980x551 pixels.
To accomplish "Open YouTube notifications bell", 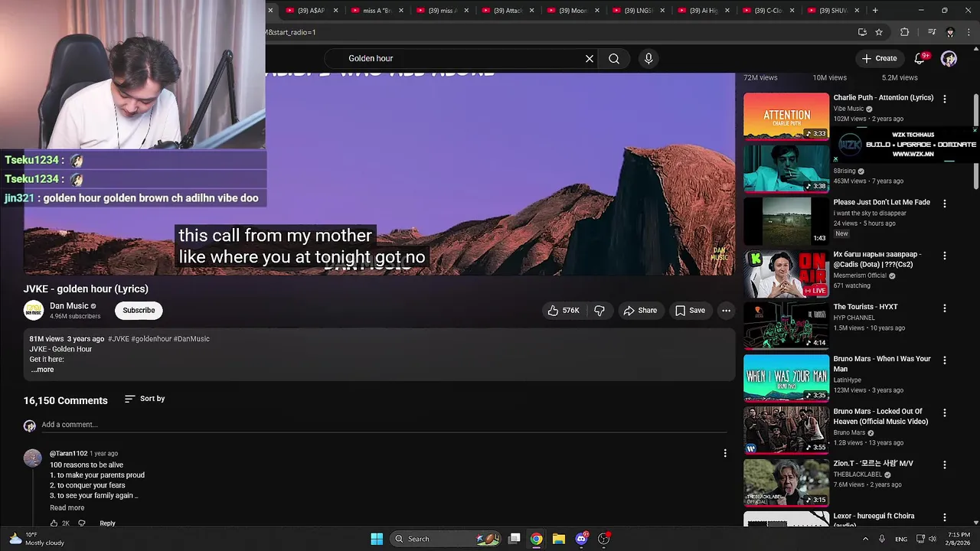I will tap(920, 58).
